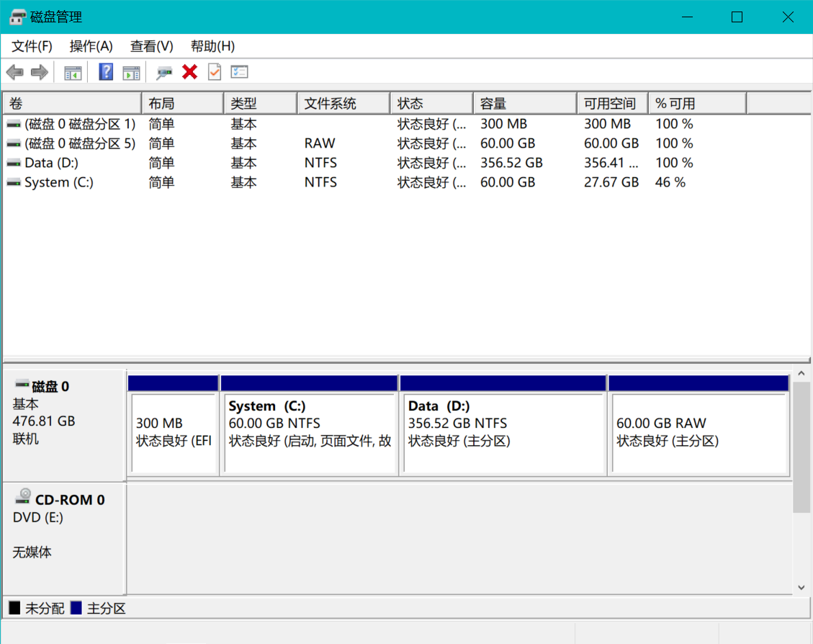Sort by the 状态 column header

pyautogui.click(x=432, y=103)
